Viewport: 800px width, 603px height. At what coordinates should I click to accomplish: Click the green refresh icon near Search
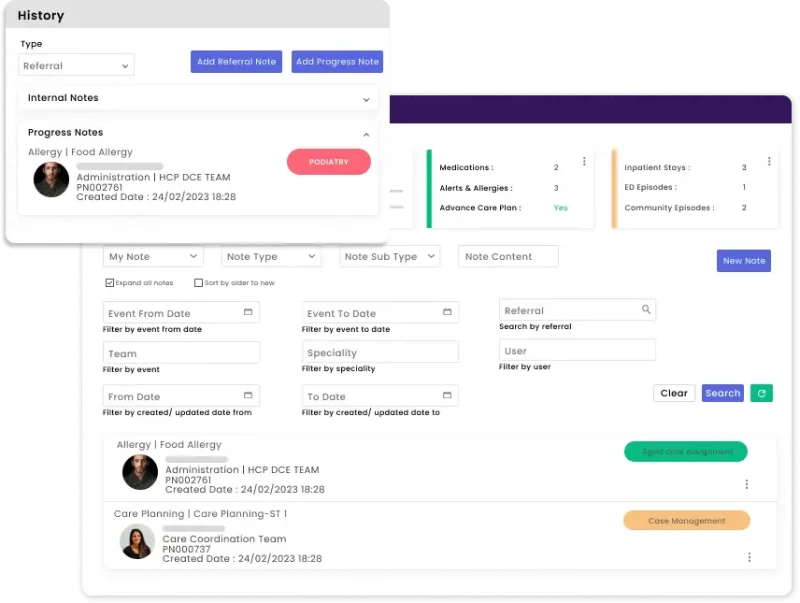pos(761,393)
